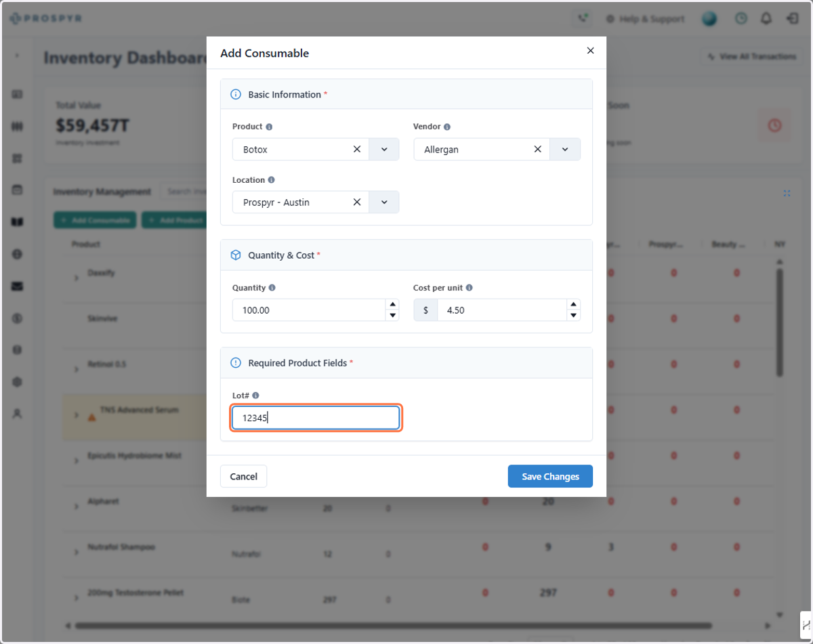The width and height of the screenshot is (813, 644).
Task: Open the globe avatar in header
Action: (709, 19)
